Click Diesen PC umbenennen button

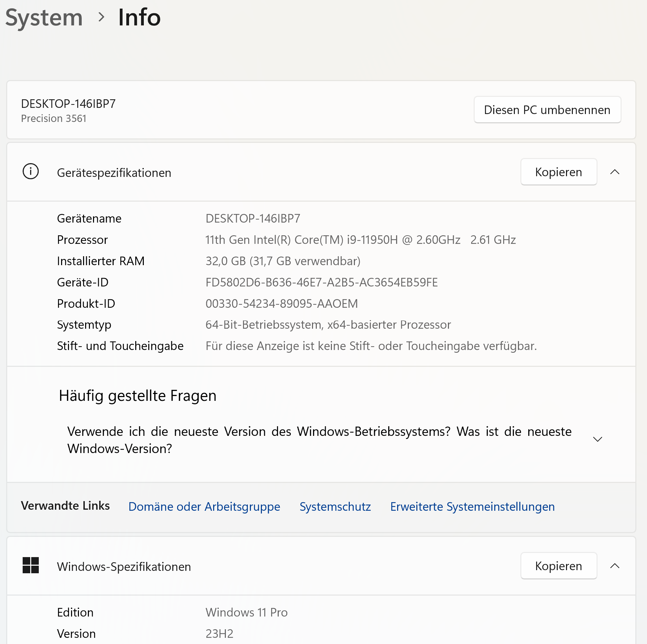coord(547,110)
